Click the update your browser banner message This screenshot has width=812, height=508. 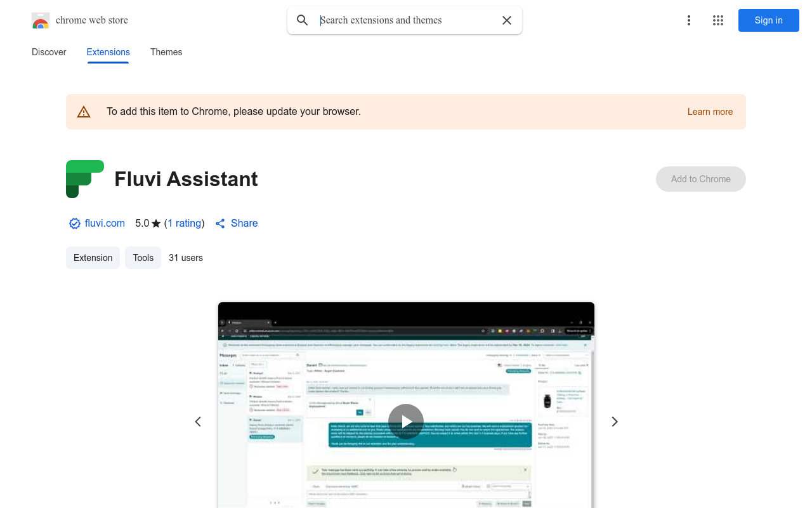coord(233,112)
